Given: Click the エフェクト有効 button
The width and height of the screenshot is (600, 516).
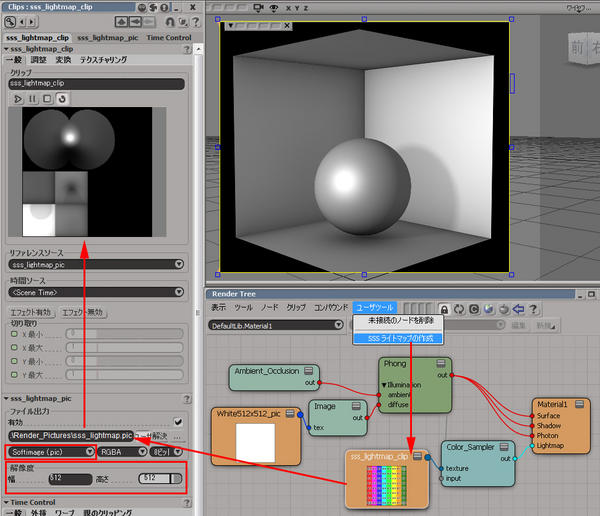Looking at the screenshot, I should (30, 313).
